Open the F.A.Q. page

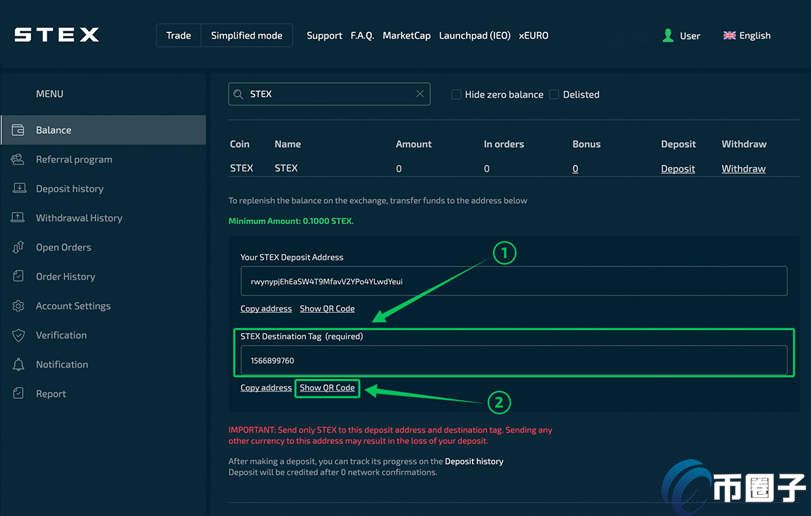click(x=362, y=36)
